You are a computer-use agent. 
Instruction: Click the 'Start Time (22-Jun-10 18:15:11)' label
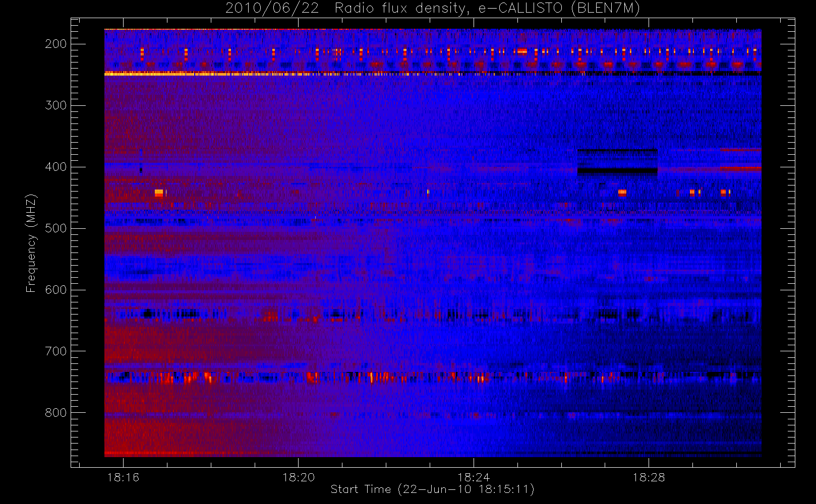pos(432,489)
